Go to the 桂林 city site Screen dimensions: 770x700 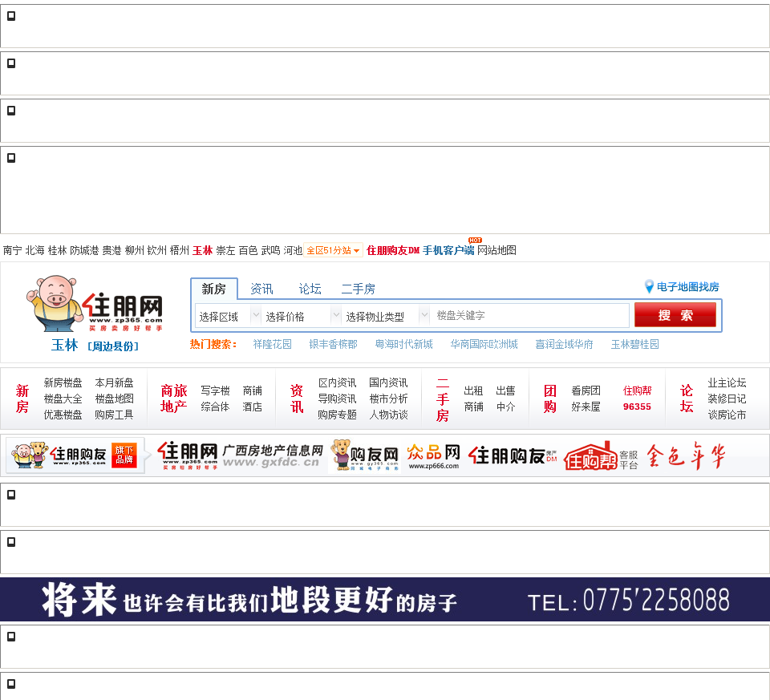point(57,250)
